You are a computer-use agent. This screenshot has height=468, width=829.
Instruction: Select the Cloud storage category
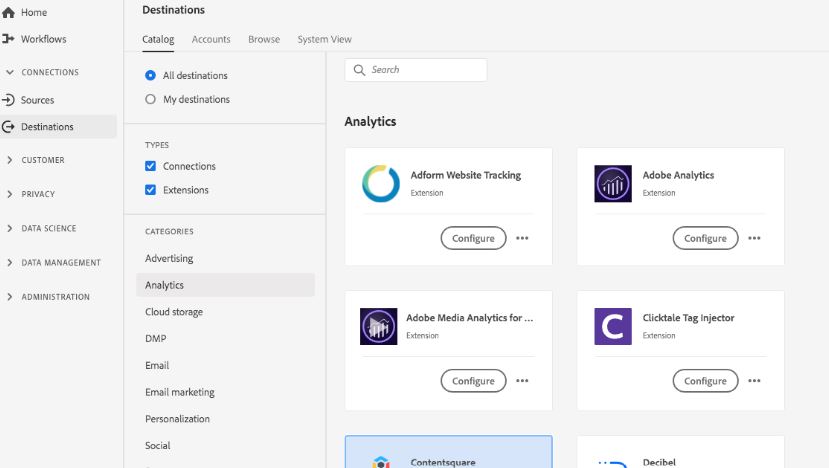pos(226,312)
